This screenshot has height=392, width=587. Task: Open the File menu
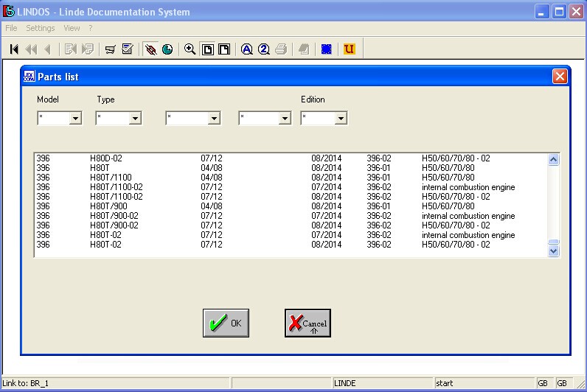click(x=11, y=28)
